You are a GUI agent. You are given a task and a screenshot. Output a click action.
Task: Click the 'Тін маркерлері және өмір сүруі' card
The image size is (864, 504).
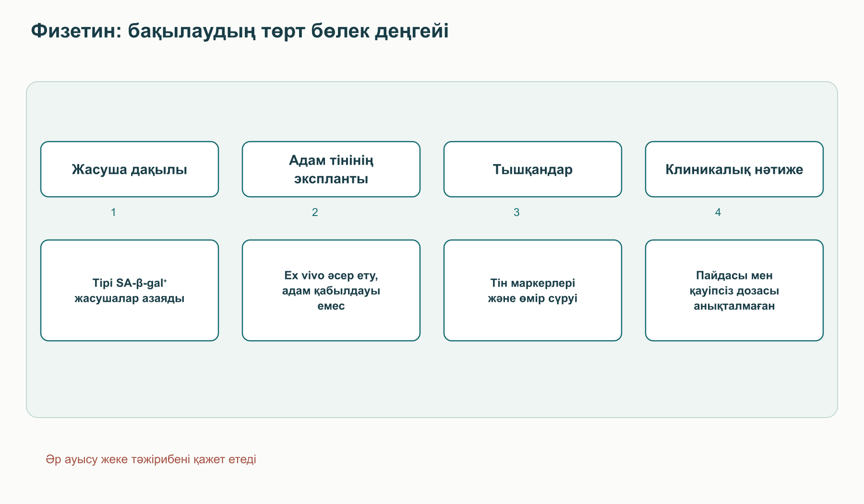pos(533,290)
